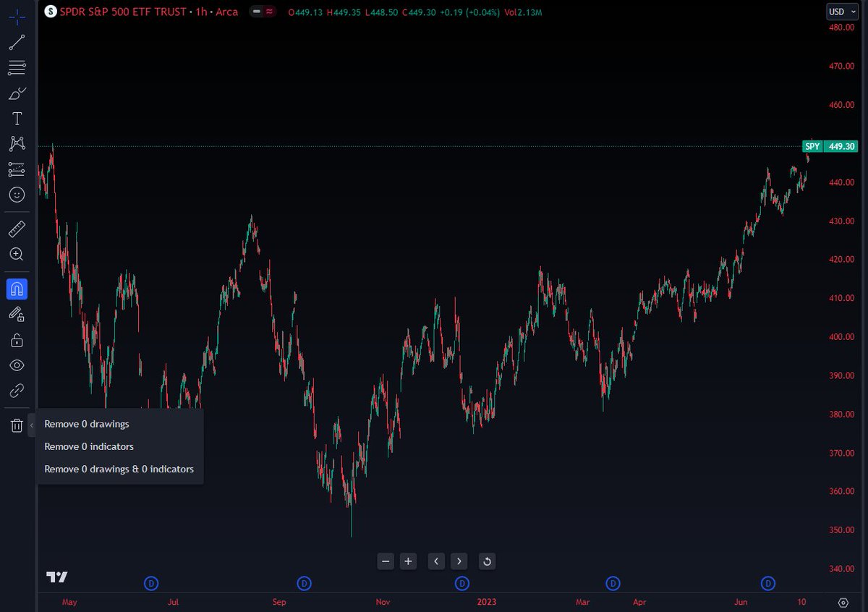The image size is (868, 612).
Task: Click the 350.00 price axis label
Action: click(x=842, y=530)
